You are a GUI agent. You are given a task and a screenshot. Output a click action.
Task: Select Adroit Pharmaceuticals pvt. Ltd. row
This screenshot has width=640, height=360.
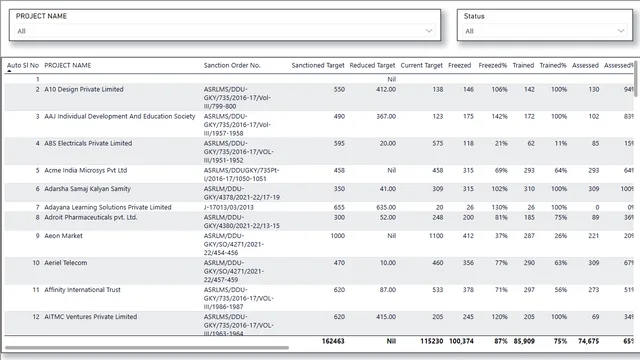[x=318, y=221]
